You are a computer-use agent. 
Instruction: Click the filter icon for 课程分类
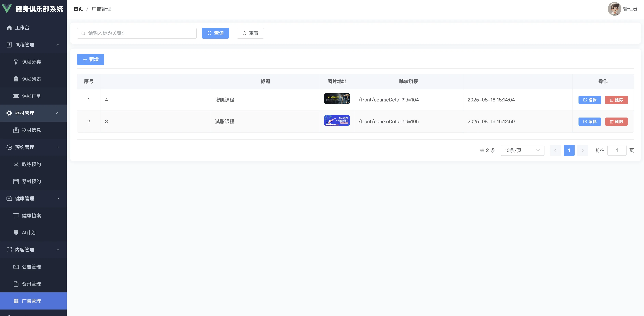click(16, 62)
